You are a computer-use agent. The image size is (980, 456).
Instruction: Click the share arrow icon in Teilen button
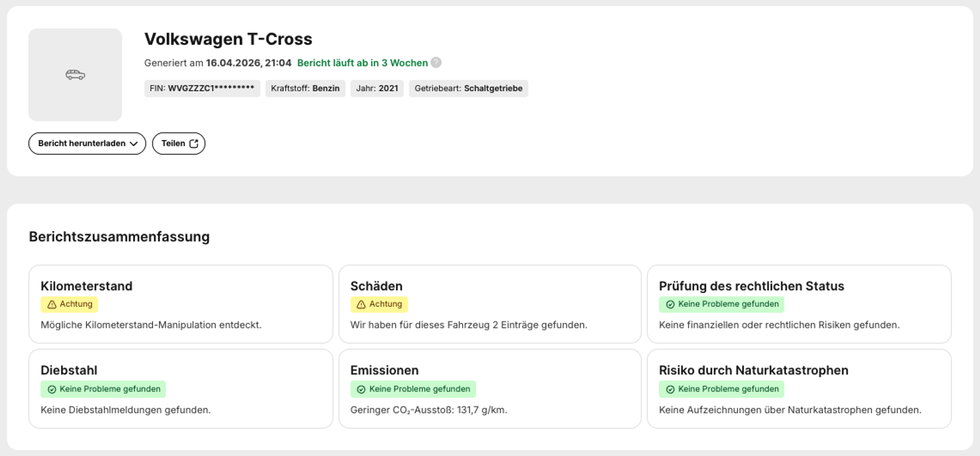click(x=194, y=143)
